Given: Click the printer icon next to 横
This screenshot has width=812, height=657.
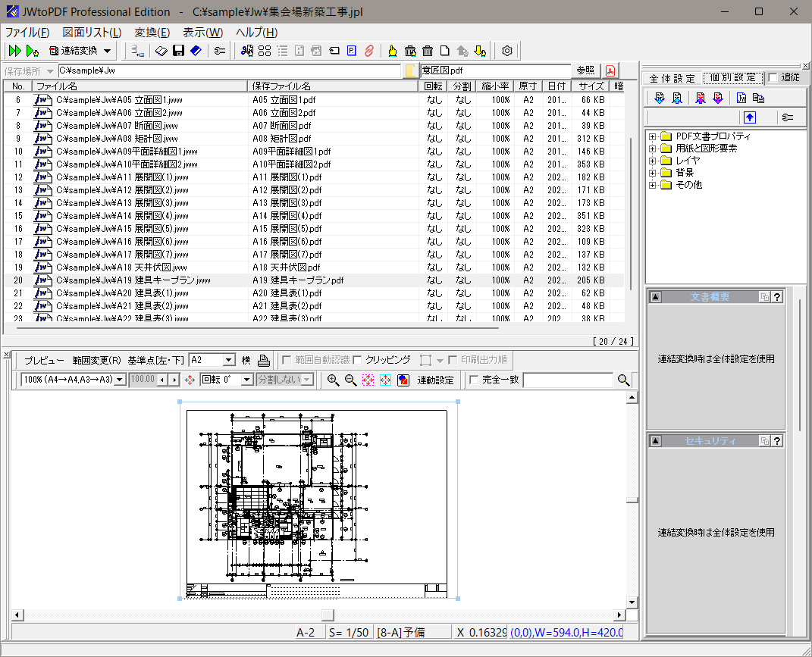Looking at the screenshot, I should coord(265,359).
